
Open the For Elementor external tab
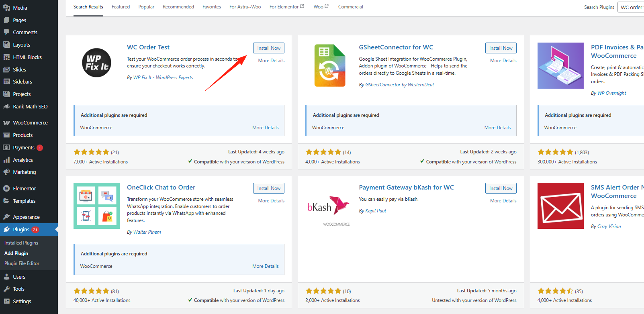click(x=286, y=7)
